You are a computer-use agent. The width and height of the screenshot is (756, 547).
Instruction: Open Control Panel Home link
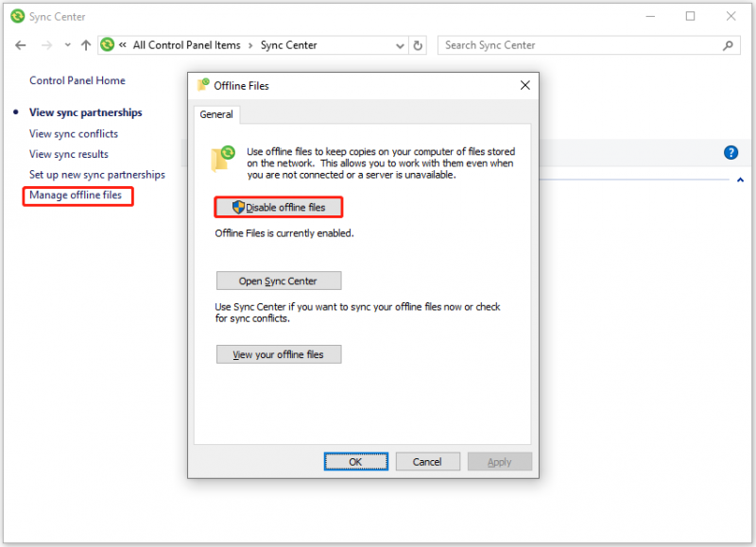77,80
